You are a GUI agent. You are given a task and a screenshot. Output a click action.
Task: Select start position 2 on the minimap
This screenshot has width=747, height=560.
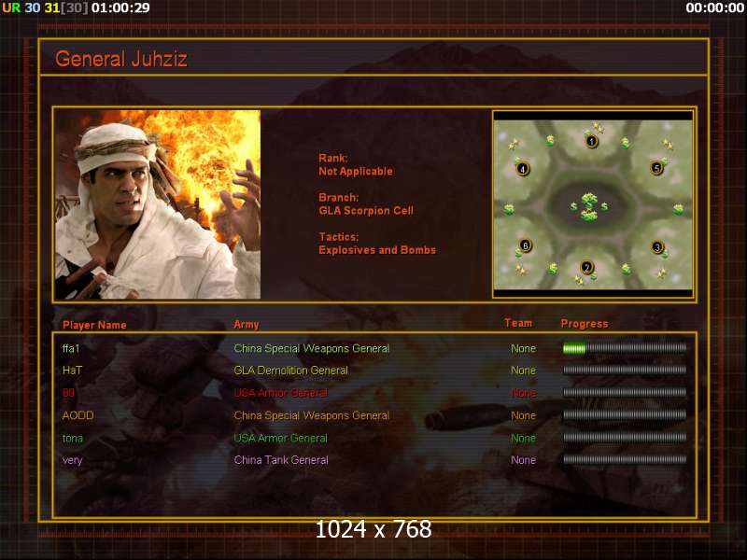coord(587,268)
